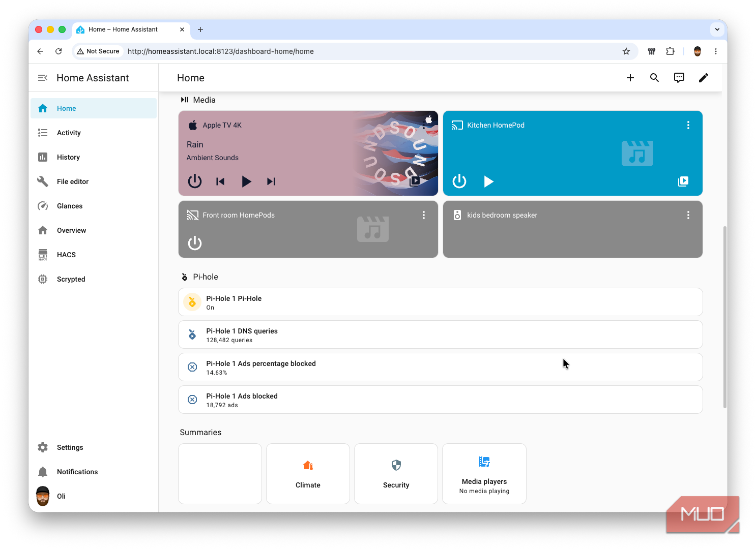Viewport: 756px width, 550px height.
Task: Open the Media players summary card
Action: (x=484, y=474)
